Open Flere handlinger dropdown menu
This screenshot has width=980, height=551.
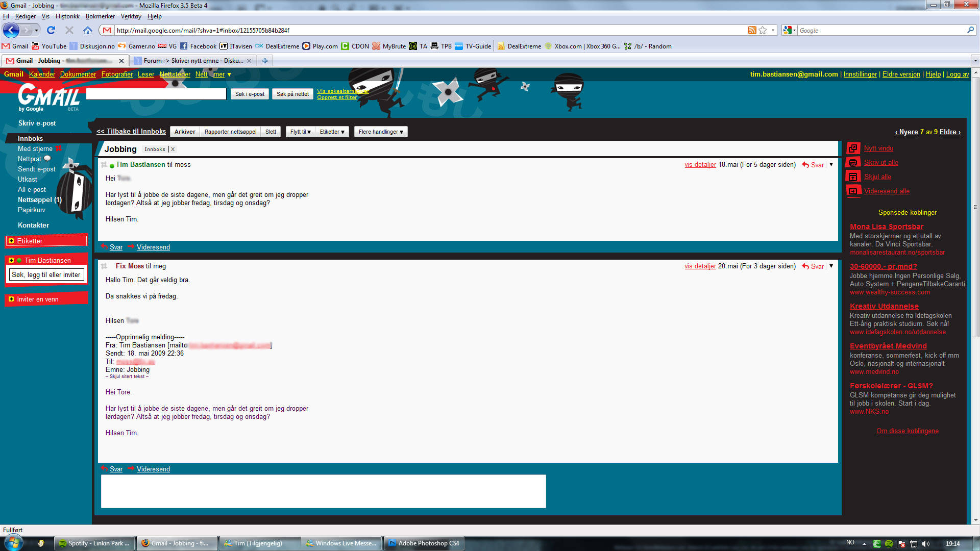pyautogui.click(x=380, y=132)
